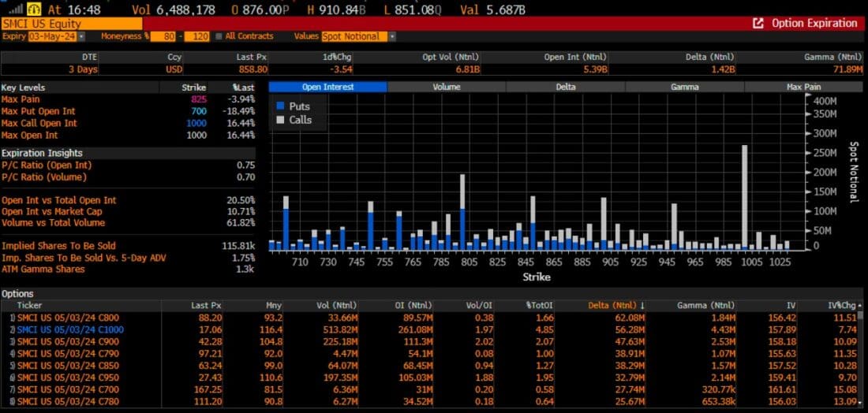Open the Option Expiration link
Viewport: 868px width, 413px height.
pos(814,23)
